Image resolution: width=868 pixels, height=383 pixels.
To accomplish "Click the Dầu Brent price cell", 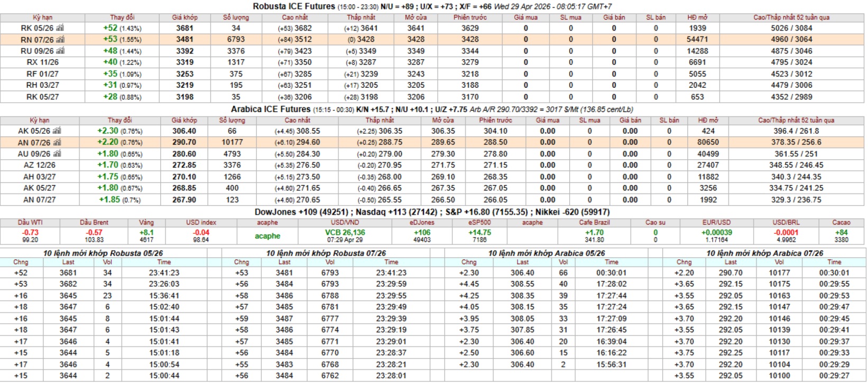I will click(x=94, y=235).
